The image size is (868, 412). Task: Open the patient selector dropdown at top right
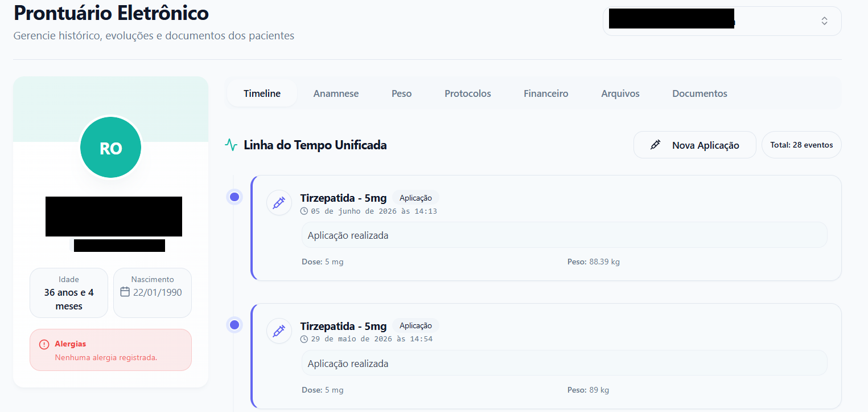[722, 21]
